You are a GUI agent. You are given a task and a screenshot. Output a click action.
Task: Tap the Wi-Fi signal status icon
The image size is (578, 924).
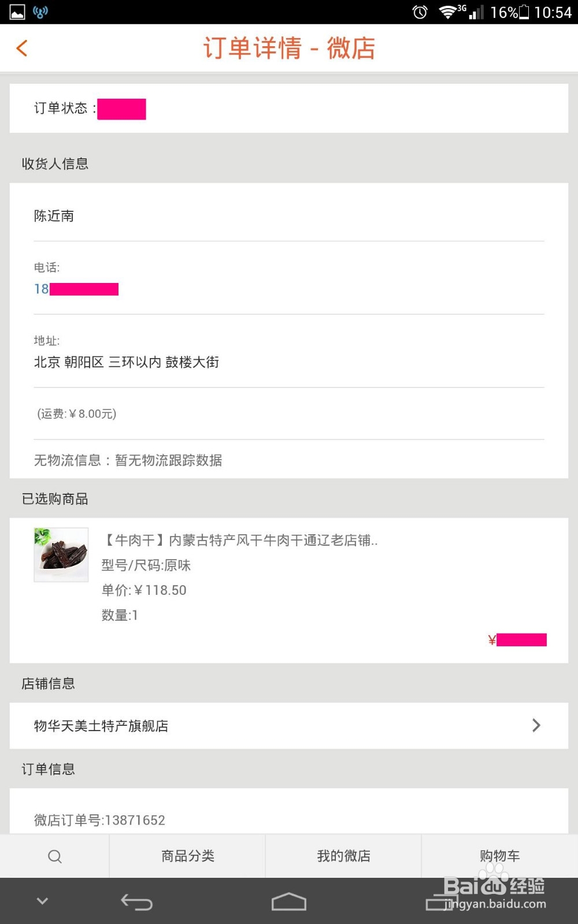[x=447, y=12]
